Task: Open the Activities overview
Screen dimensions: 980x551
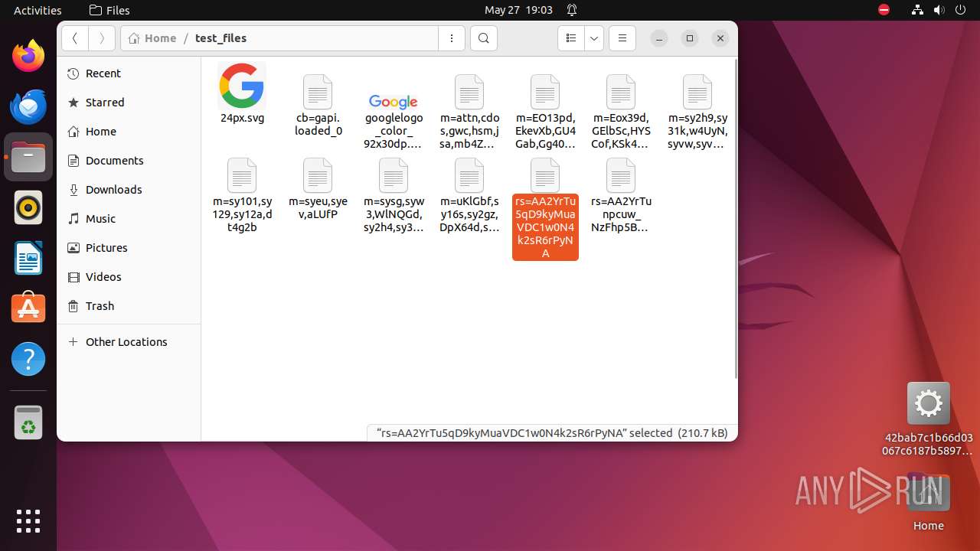Action: 38,10
